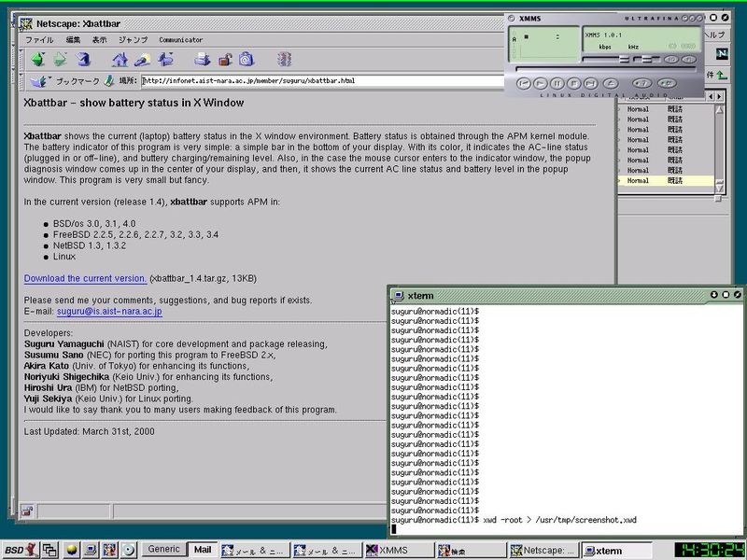Click the URL location field
This screenshot has height=560, width=747.
(x=322, y=81)
